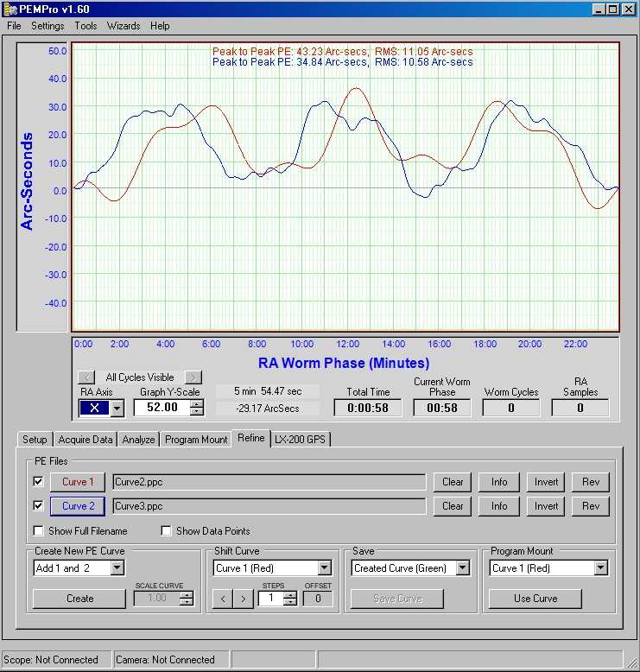Decrease Graph Y-Scale with down spinner

coord(197,411)
